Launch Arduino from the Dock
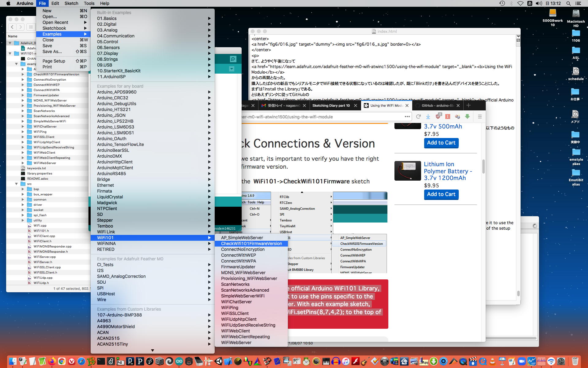Image resolution: width=588 pixels, height=368 pixels. (179, 361)
